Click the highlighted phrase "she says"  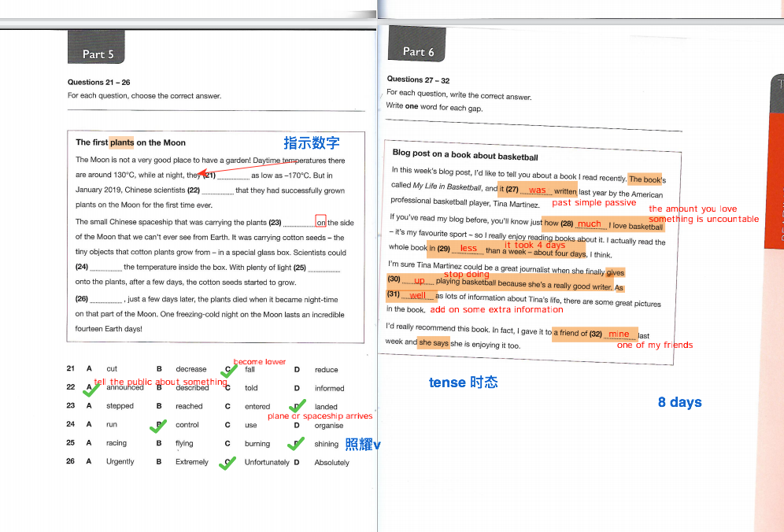point(434,342)
